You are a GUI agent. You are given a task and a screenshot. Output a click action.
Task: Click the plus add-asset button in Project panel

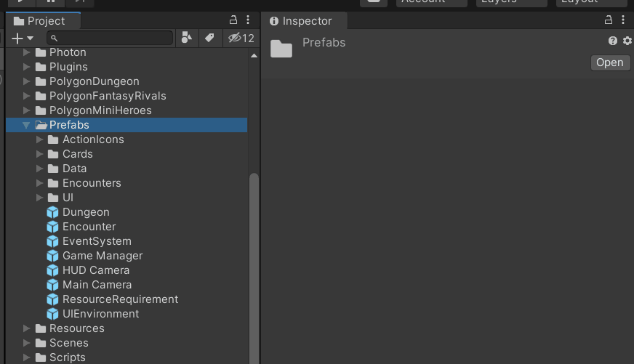(17, 39)
